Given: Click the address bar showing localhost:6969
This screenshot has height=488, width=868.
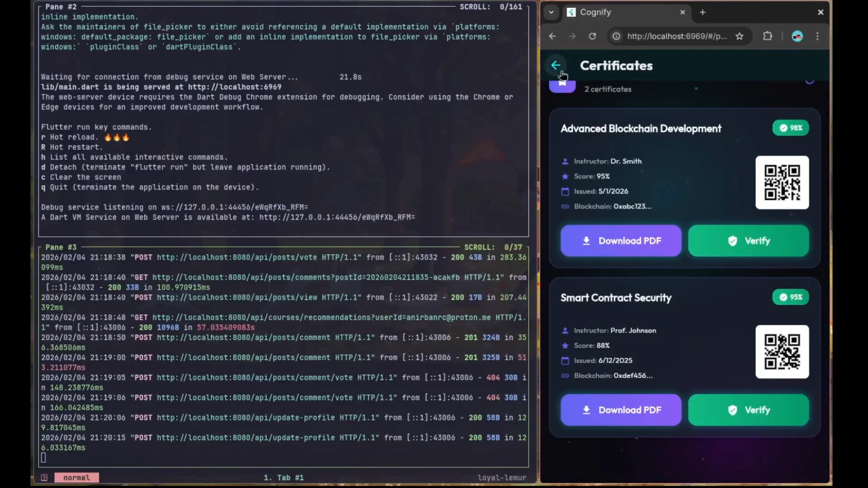Looking at the screenshot, I should coord(677,36).
